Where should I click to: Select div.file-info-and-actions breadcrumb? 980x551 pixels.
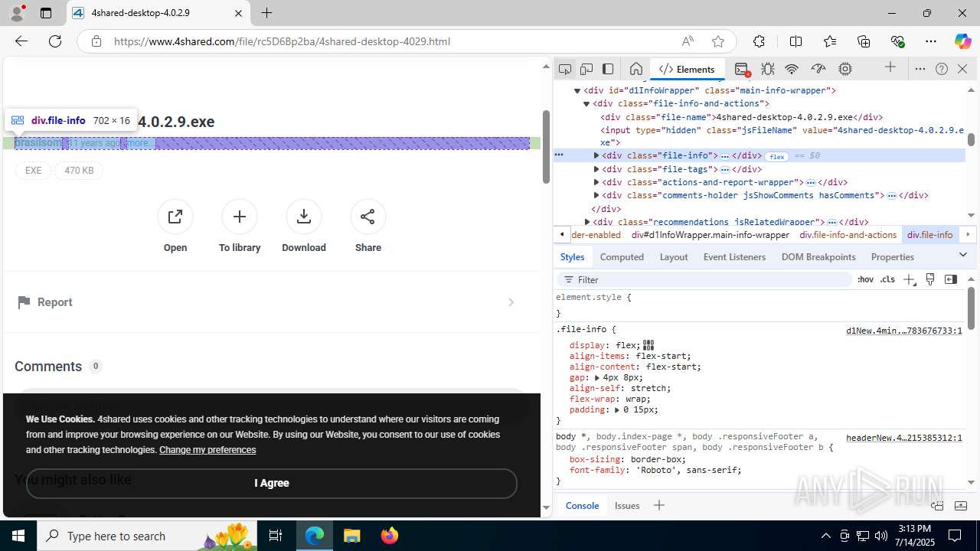point(848,235)
